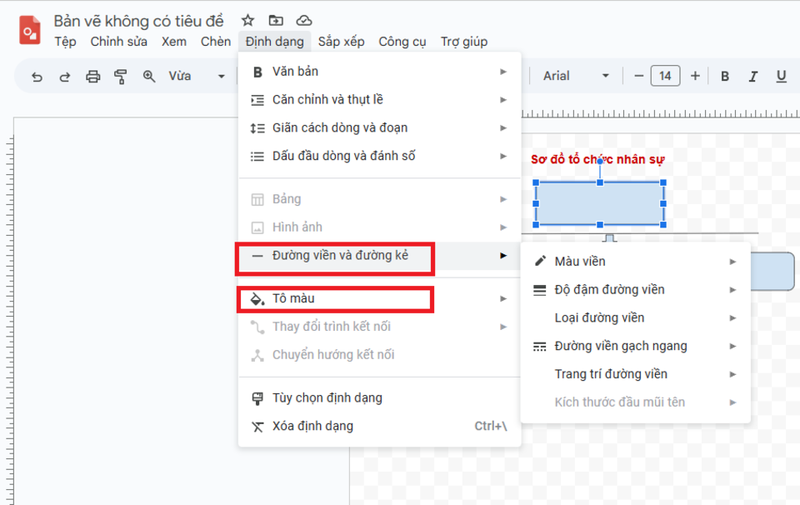Expand arrow next to Trang trí đường viền
800x505 pixels.
733,374
